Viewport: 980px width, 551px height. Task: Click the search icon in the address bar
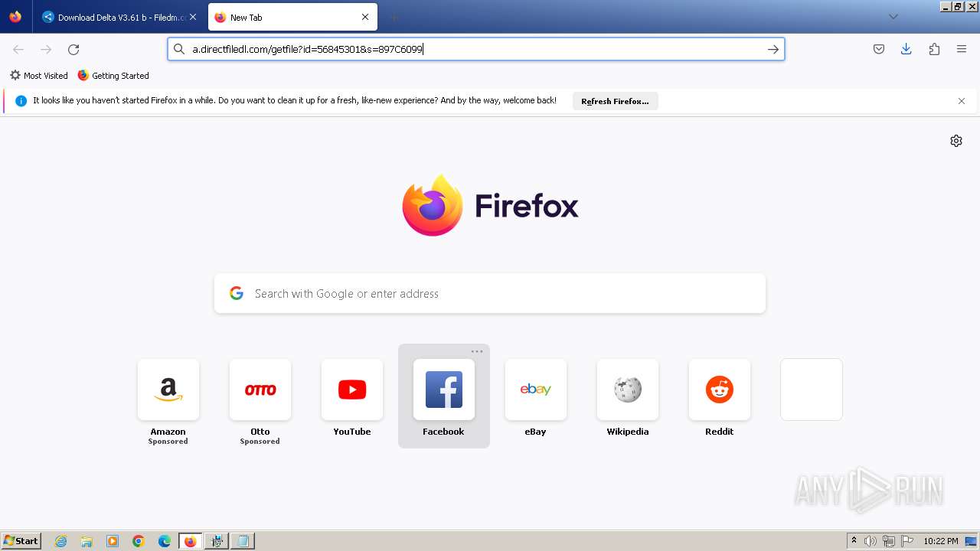point(179,49)
